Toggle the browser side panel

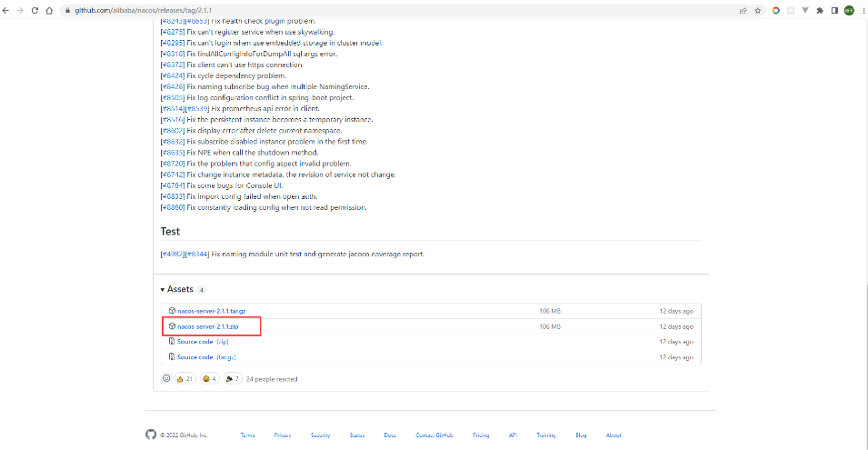[x=834, y=11]
